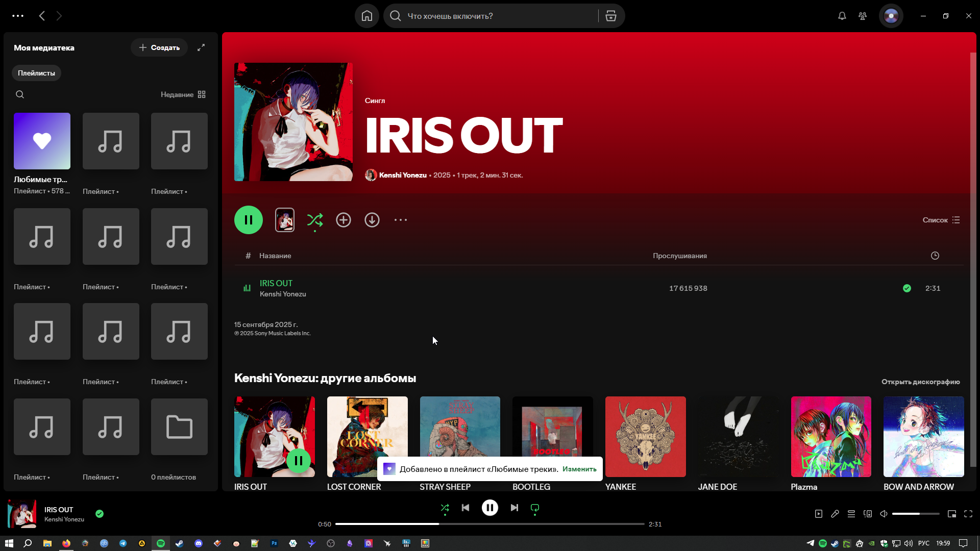Viewport: 980px width, 551px height.
Task: Add album to library plus icon
Action: point(344,220)
